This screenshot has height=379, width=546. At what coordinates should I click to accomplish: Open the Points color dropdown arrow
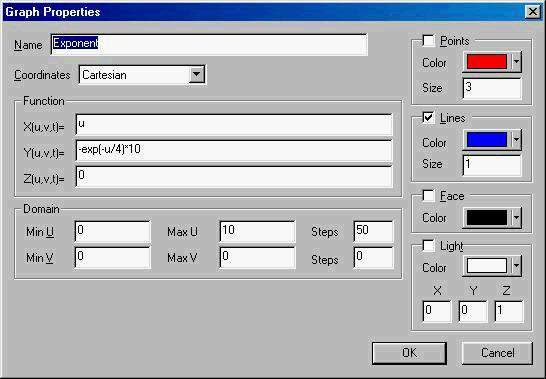click(x=516, y=62)
